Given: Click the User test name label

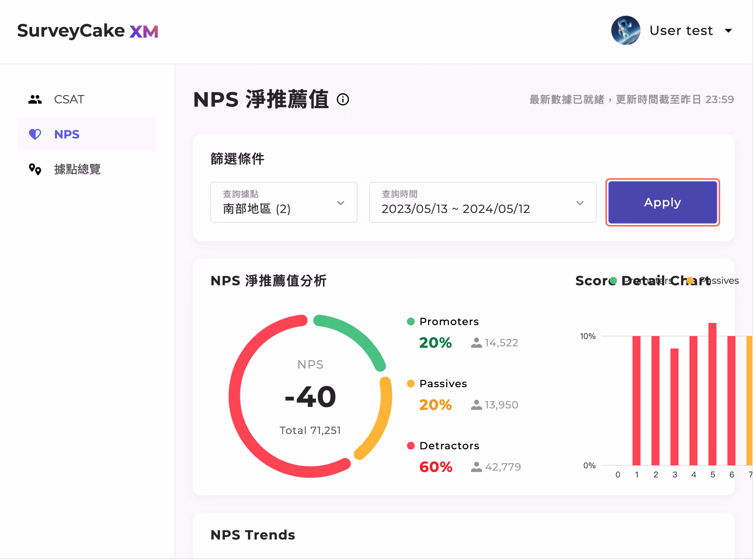Looking at the screenshot, I should (681, 30).
